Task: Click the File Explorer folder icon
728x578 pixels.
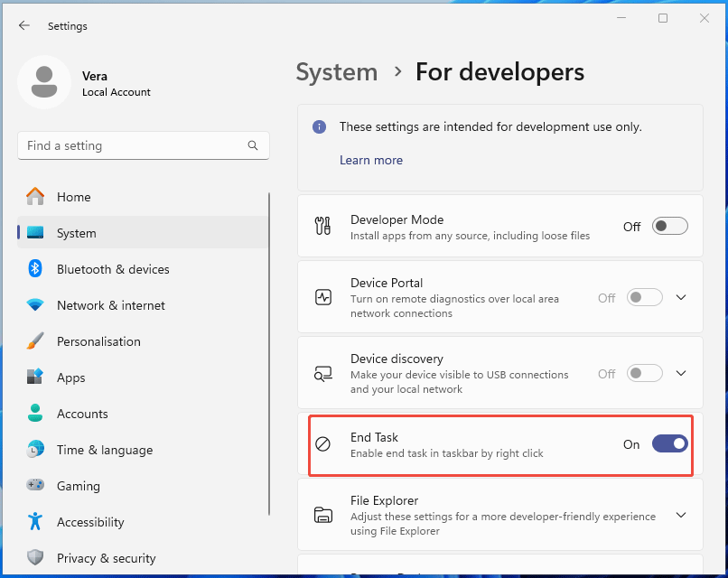Action: (x=324, y=515)
